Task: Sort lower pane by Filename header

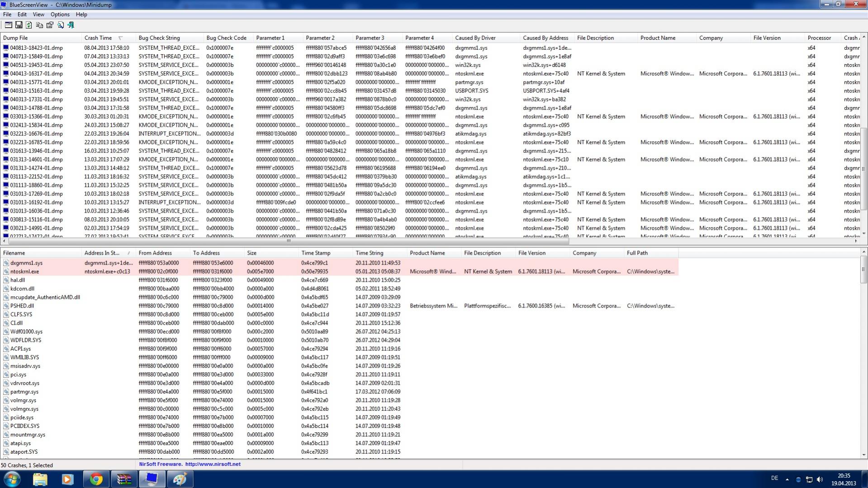Action: pos(41,253)
